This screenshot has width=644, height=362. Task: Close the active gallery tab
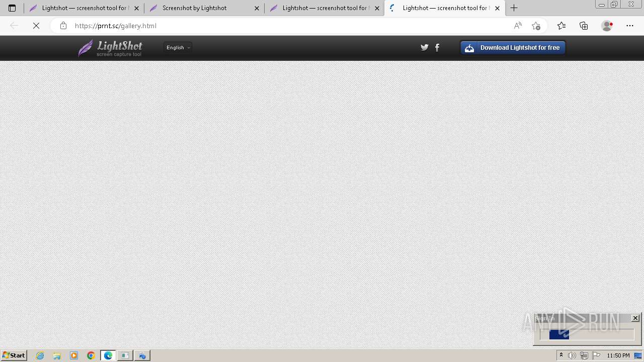[x=497, y=8]
